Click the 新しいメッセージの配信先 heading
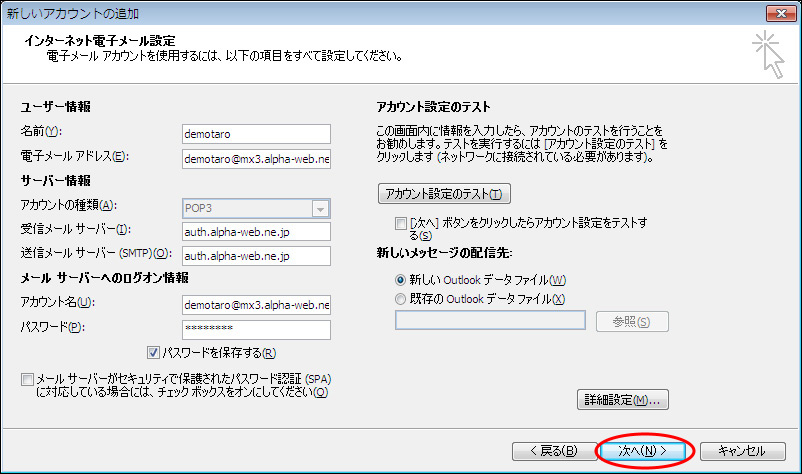Screen dimensions: 802x474 pyautogui.click(x=444, y=253)
